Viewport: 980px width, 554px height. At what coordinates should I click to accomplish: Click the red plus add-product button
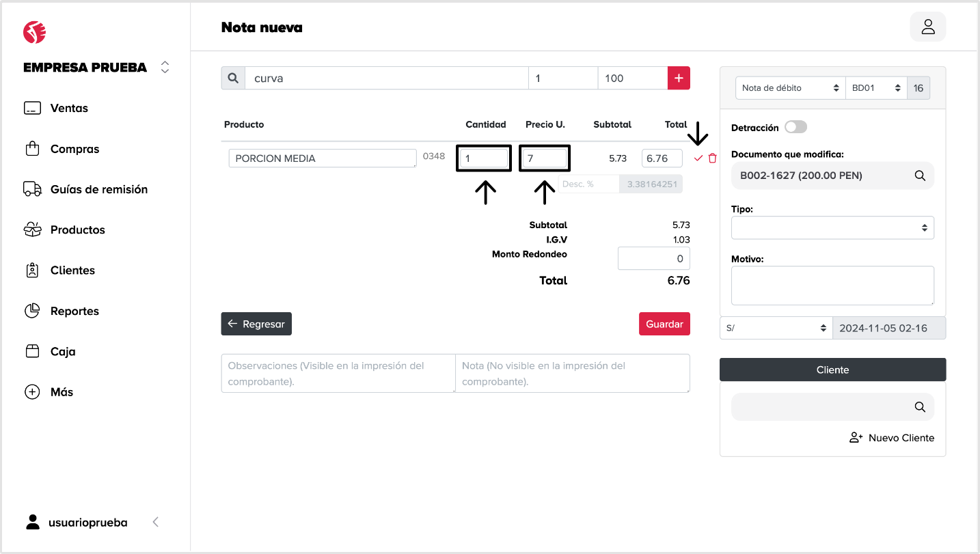pyautogui.click(x=679, y=78)
